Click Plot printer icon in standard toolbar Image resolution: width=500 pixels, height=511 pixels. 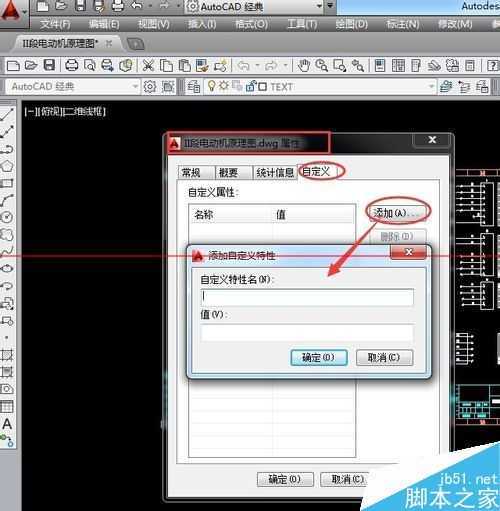[72, 65]
